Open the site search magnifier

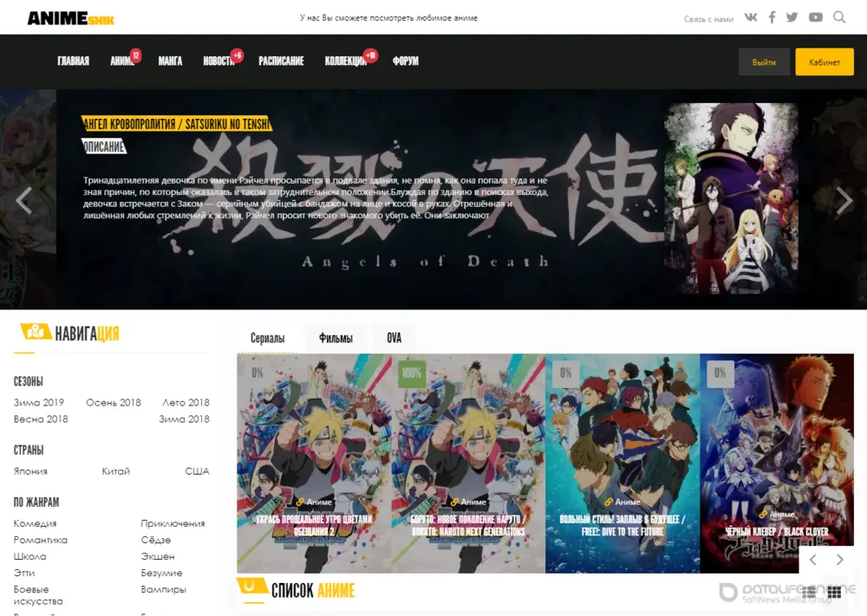839,17
